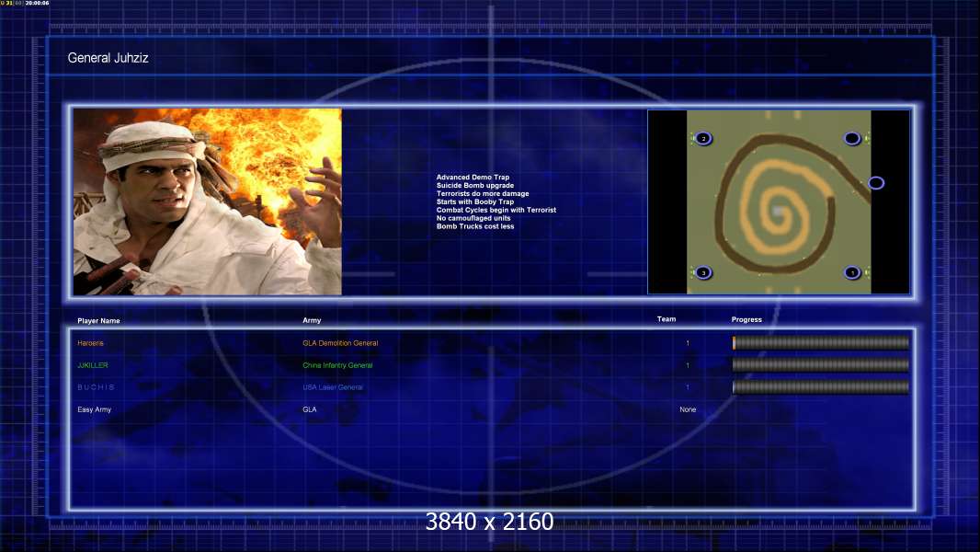The height and width of the screenshot is (552, 980).
Task: Click USA Laser General army entry
Action: (x=333, y=387)
